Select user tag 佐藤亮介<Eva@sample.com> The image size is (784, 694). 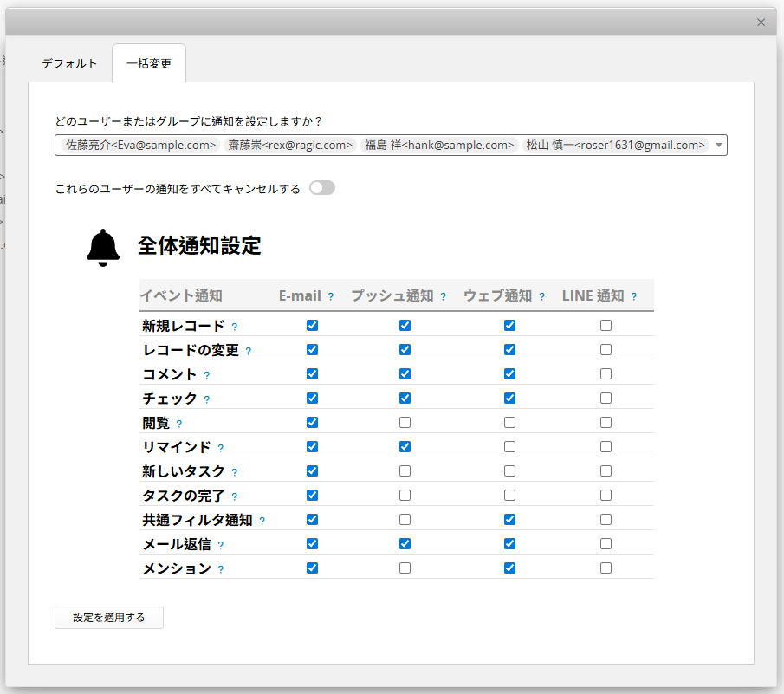point(140,145)
